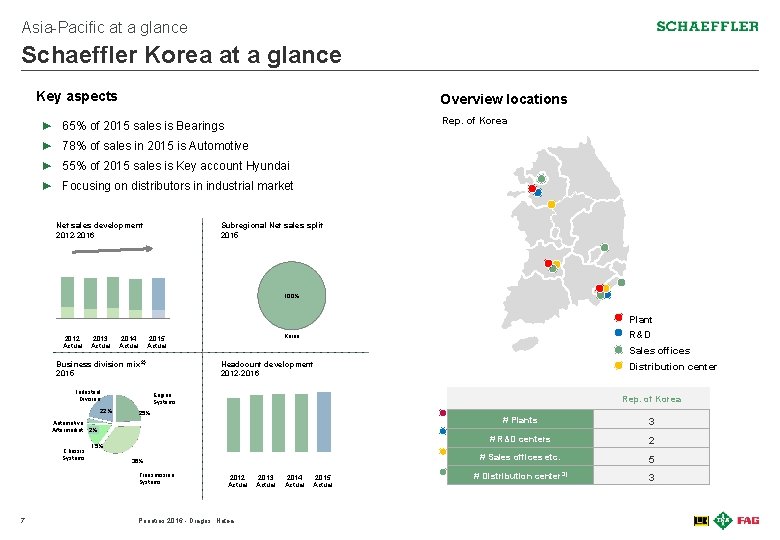Screen dimensions: 780x540
Task: Click the 'Korea' label under the pie chart
Action: [292, 336]
